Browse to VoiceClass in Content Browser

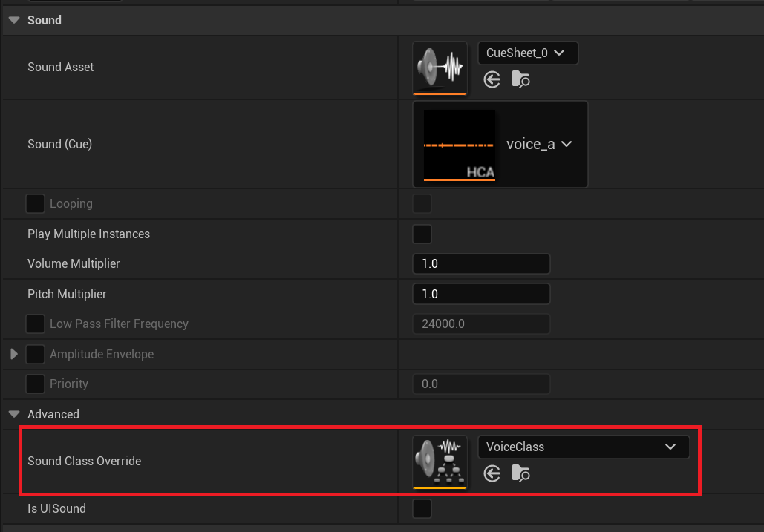(521, 473)
